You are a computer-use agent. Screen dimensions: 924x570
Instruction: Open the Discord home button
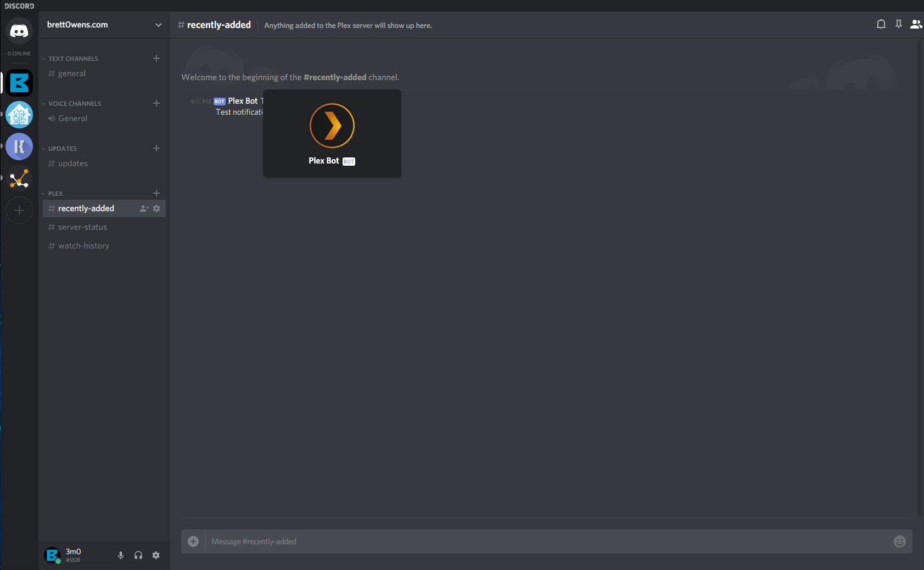click(x=19, y=31)
